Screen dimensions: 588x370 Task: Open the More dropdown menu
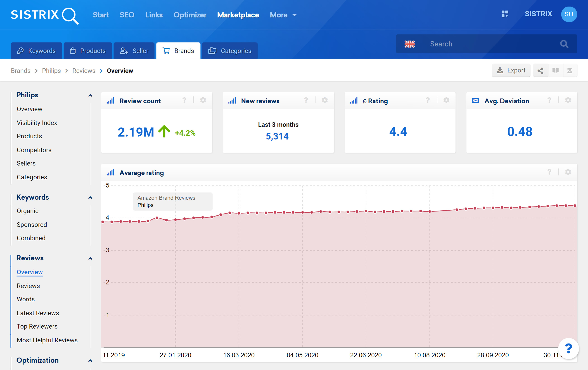(283, 15)
